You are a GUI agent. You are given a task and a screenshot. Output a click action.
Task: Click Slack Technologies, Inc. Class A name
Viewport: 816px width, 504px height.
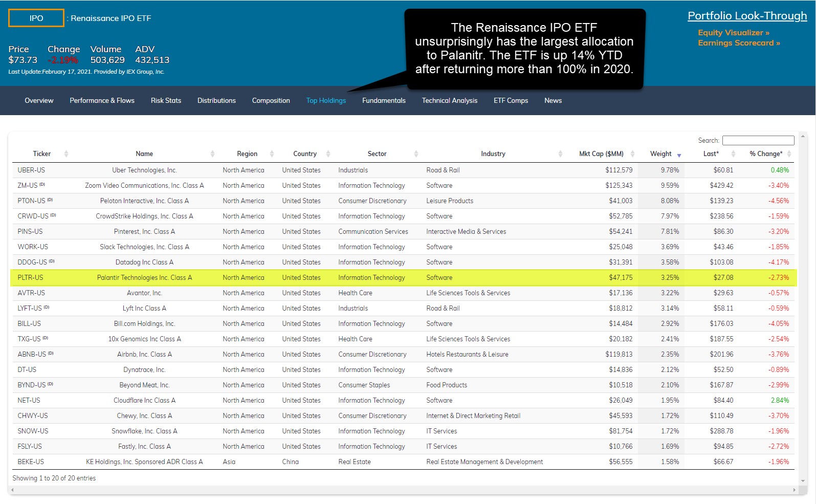pyautogui.click(x=144, y=247)
